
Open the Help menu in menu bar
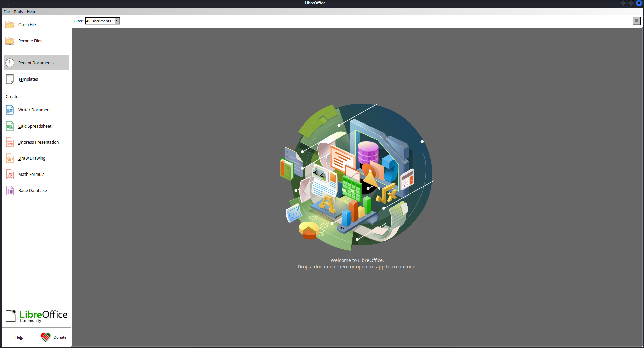pyautogui.click(x=31, y=12)
